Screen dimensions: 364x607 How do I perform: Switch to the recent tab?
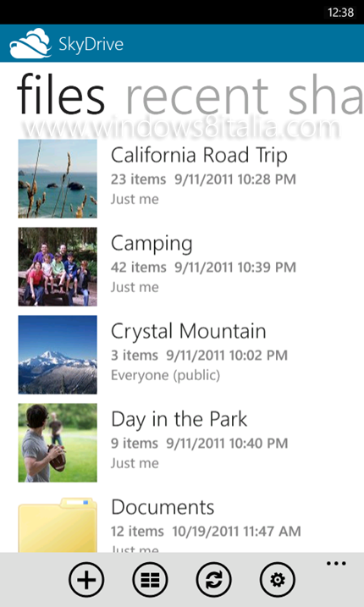[197, 96]
